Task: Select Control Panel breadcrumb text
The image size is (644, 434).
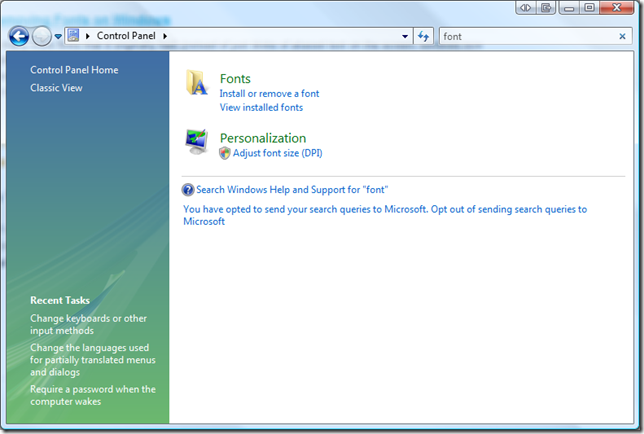Action: point(126,36)
